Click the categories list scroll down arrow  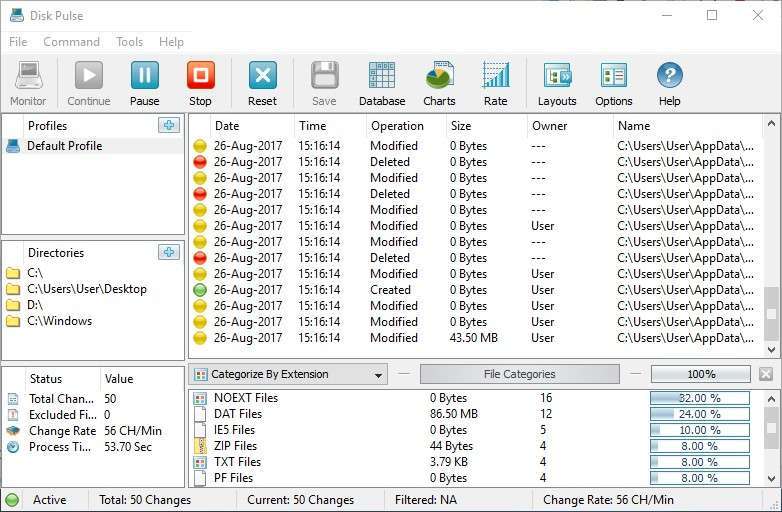pos(771,479)
